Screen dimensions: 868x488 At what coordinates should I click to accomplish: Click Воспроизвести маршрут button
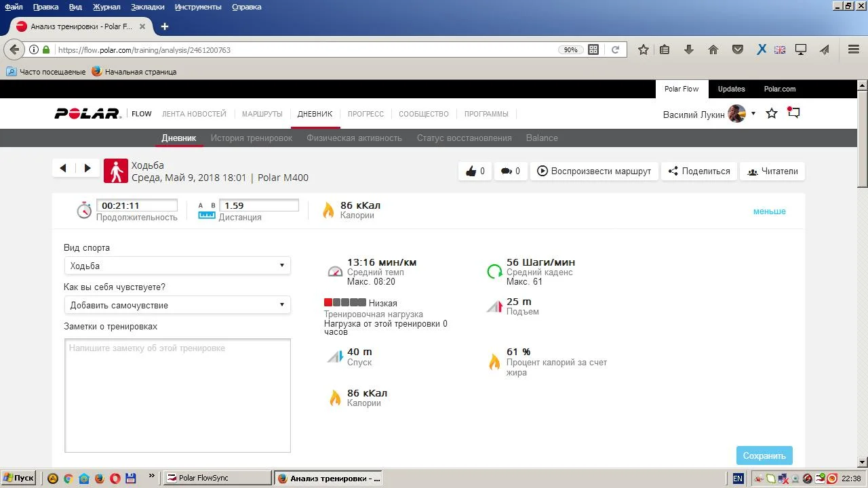point(594,171)
